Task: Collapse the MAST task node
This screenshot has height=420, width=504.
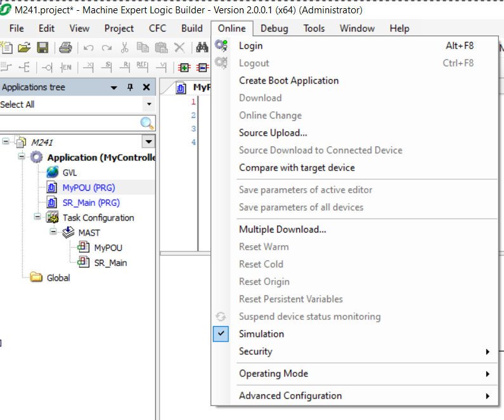Action: [53, 231]
